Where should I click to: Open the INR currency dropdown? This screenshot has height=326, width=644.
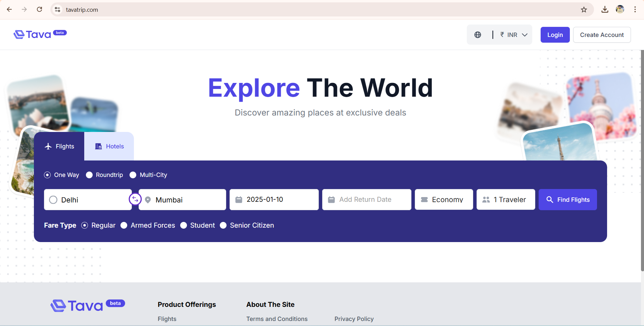coord(514,35)
